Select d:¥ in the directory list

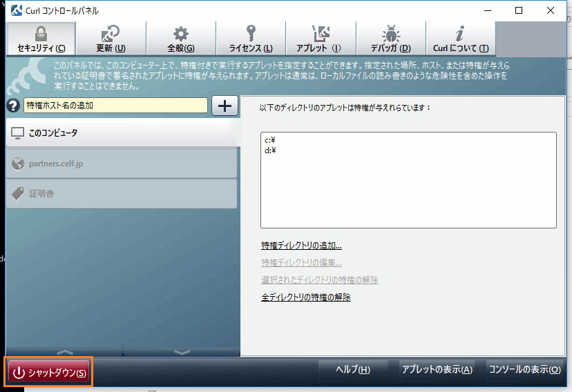point(270,150)
